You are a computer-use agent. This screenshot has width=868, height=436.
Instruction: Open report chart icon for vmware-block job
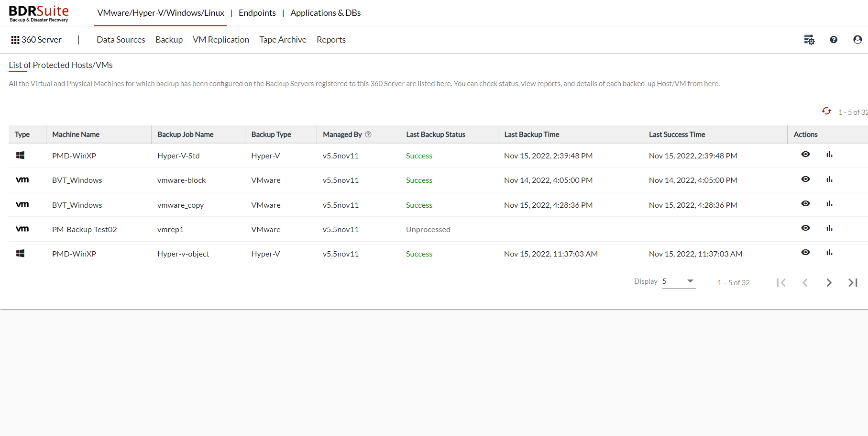(829, 179)
